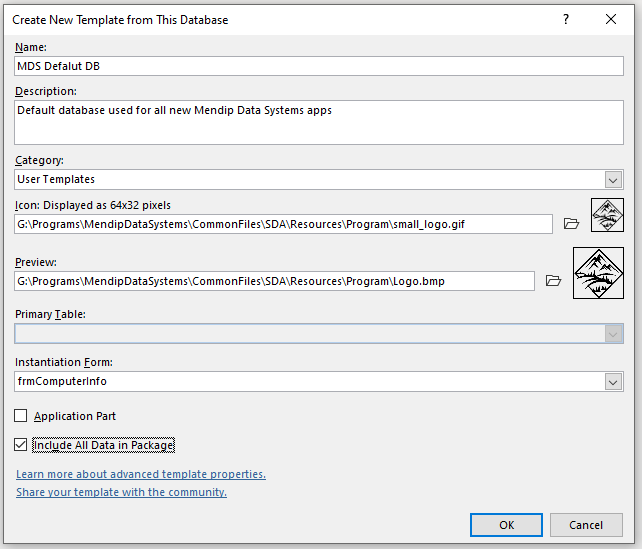Browse for the Icon image file
This screenshot has height=549, width=642.
(x=571, y=224)
